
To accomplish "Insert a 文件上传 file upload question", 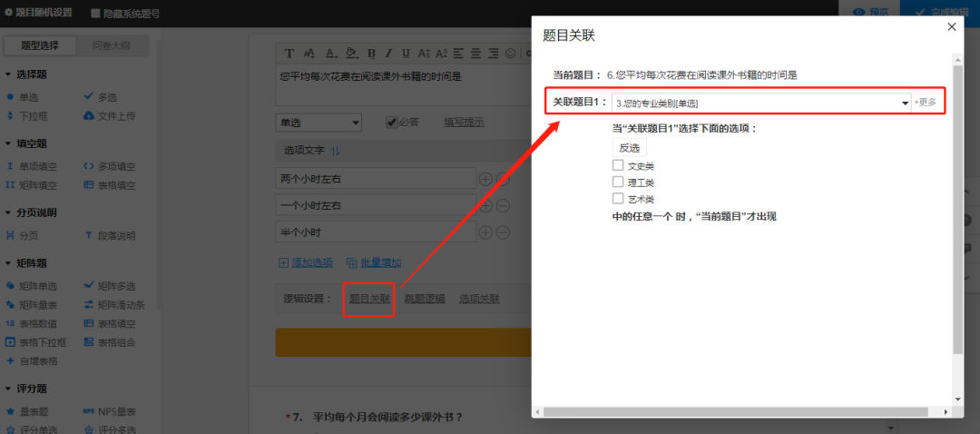I will (110, 116).
